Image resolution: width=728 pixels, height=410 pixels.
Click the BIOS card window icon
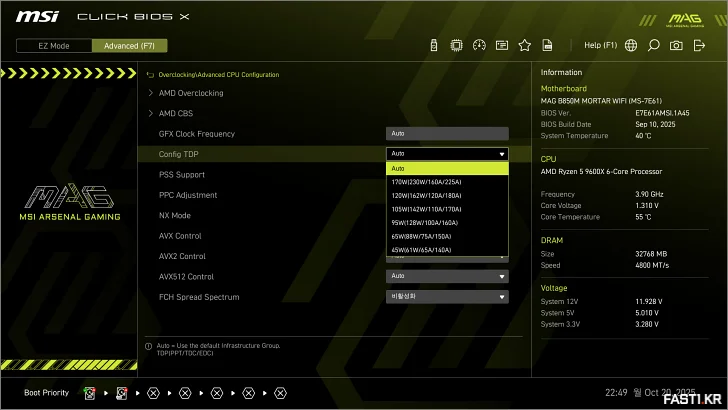502,46
